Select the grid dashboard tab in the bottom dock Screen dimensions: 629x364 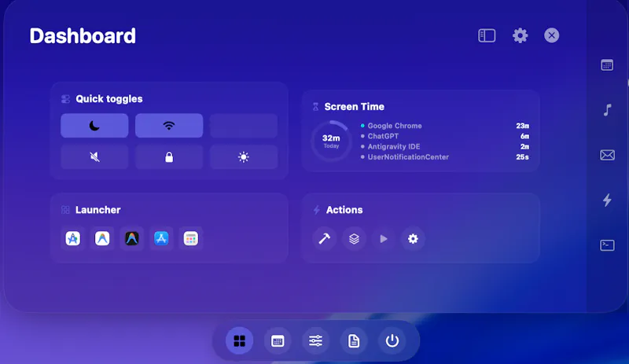point(240,340)
